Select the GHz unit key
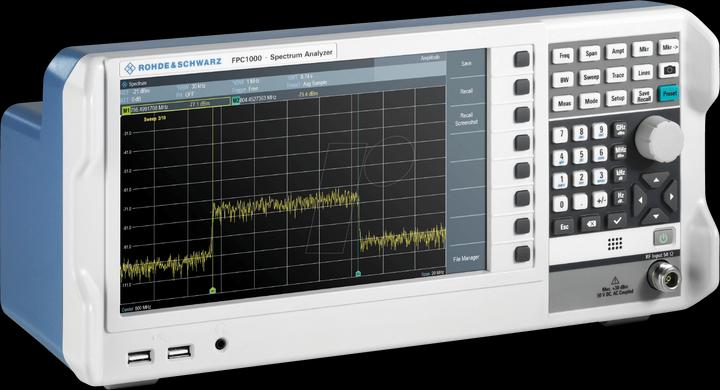The width and height of the screenshot is (720, 390). pos(620,129)
